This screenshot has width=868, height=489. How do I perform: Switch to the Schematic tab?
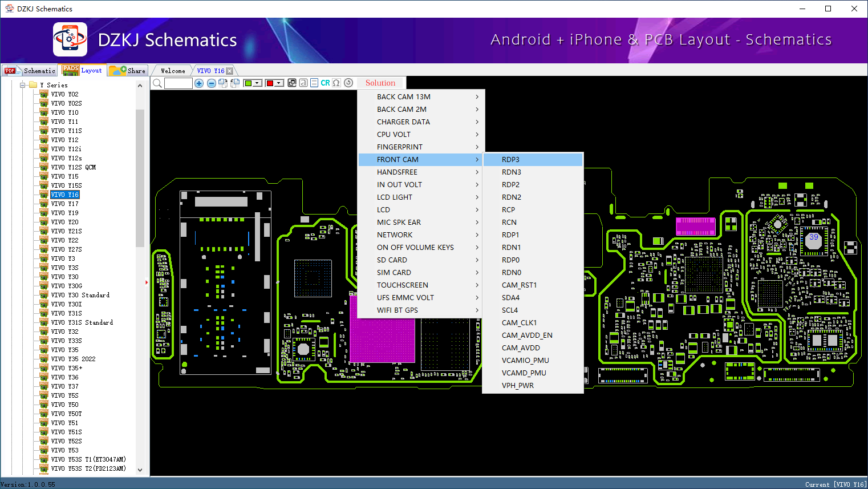(x=31, y=71)
